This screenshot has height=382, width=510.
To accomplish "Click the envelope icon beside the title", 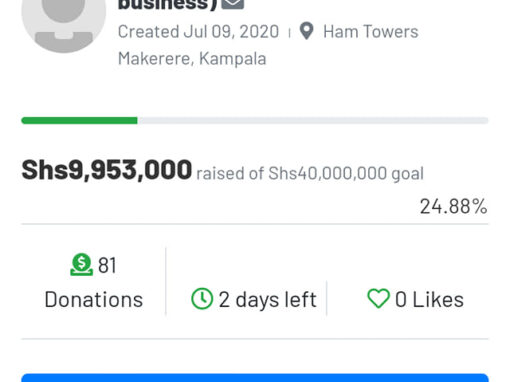I will point(233,4).
